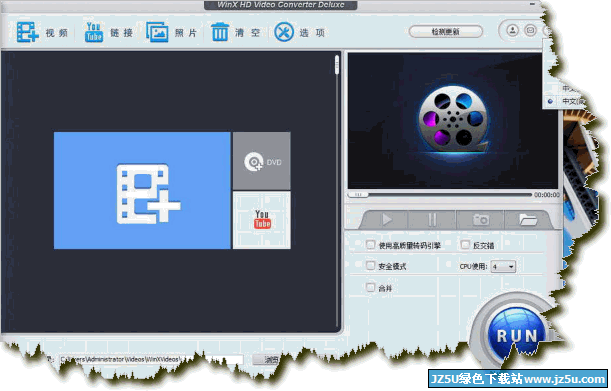
Task: Open the options (选项) wrench icon
Action: (x=284, y=32)
